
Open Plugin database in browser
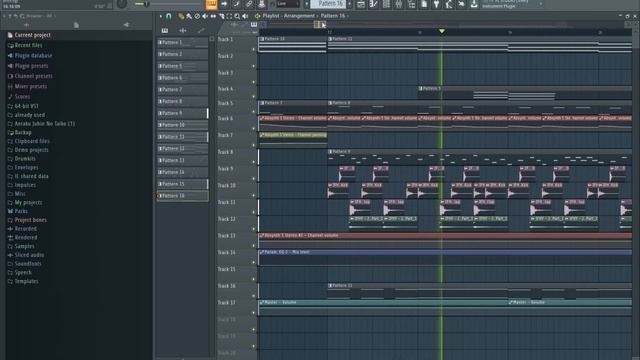33,56
